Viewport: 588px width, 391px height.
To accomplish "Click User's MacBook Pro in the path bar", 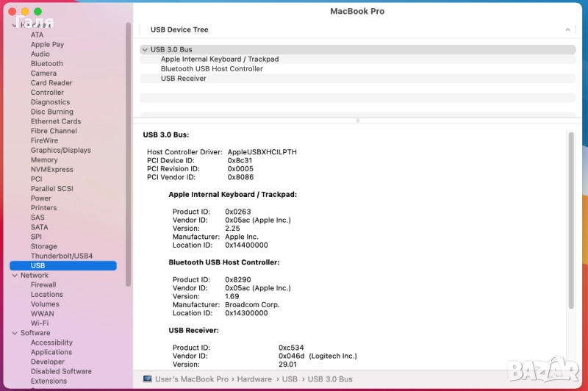I will (x=191, y=379).
